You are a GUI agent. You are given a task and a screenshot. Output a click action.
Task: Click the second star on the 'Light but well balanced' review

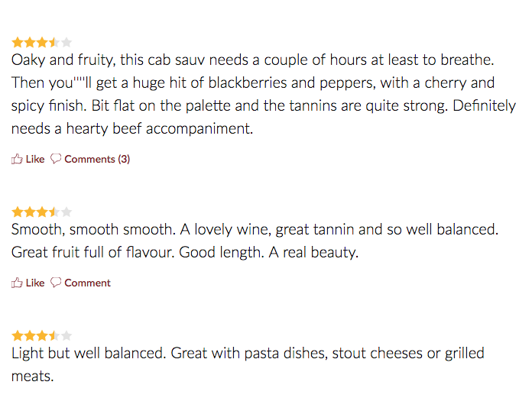(x=30, y=335)
